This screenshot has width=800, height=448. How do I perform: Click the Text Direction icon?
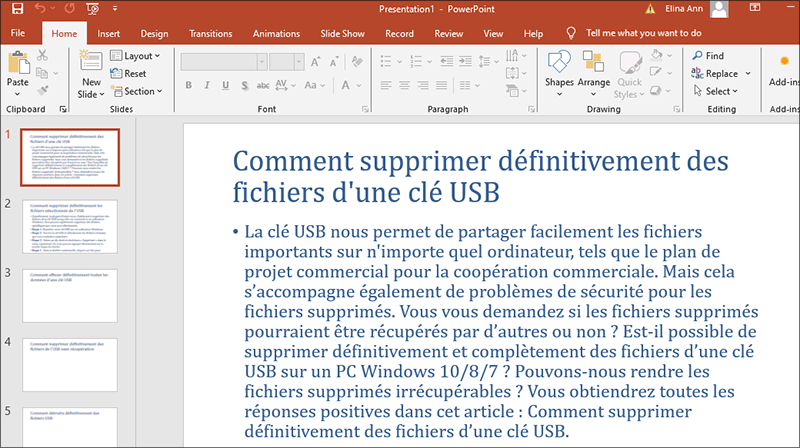click(512, 55)
